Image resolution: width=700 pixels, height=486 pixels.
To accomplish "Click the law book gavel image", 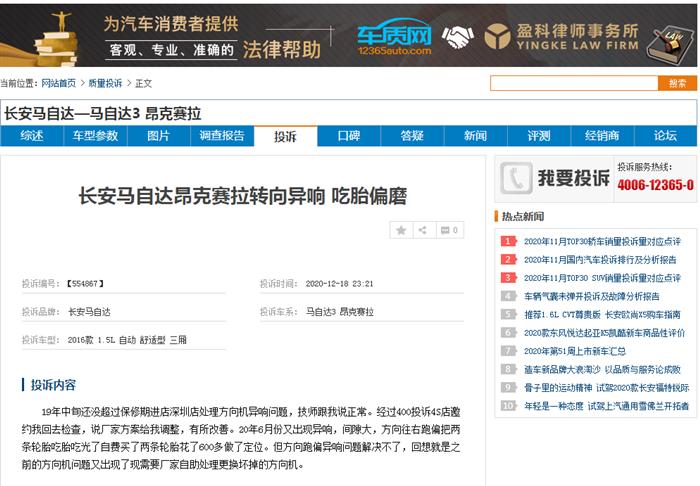I will pos(671,43).
